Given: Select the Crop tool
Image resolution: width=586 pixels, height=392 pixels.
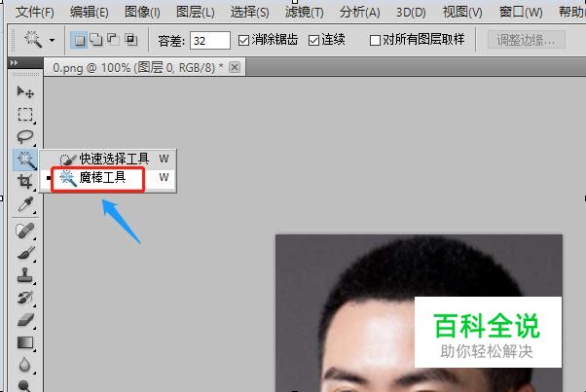Looking at the screenshot, I should point(25,182).
